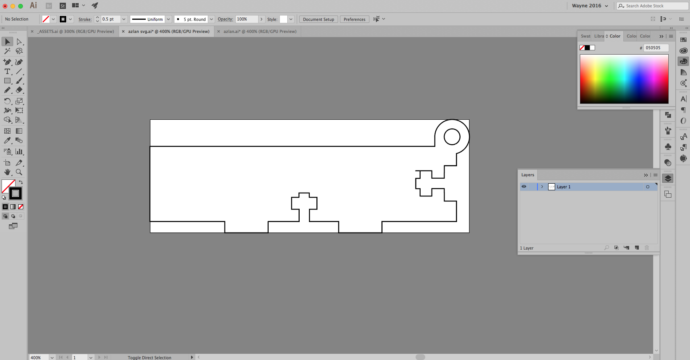Open the fill color dropdown in control bar
This screenshot has width=690, height=360.
point(53,19)
